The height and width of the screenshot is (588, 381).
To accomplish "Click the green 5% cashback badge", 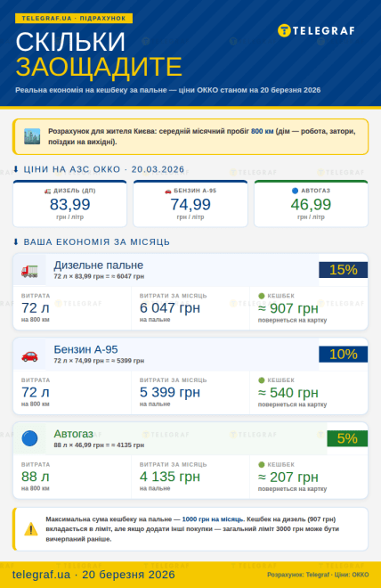I will point(347,438).
